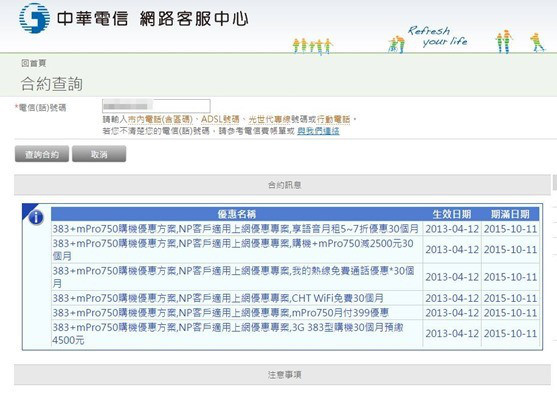Image resolution: width=557 pixels, height=393 pixels.
Task: Click 2015-10-11 in mPro750月付399 row
Action: [x=510, y=313]
